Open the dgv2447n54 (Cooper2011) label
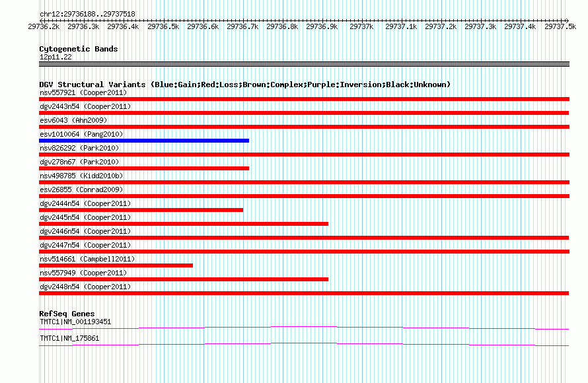This screenshot has height=383, width=588. point(85,245)
